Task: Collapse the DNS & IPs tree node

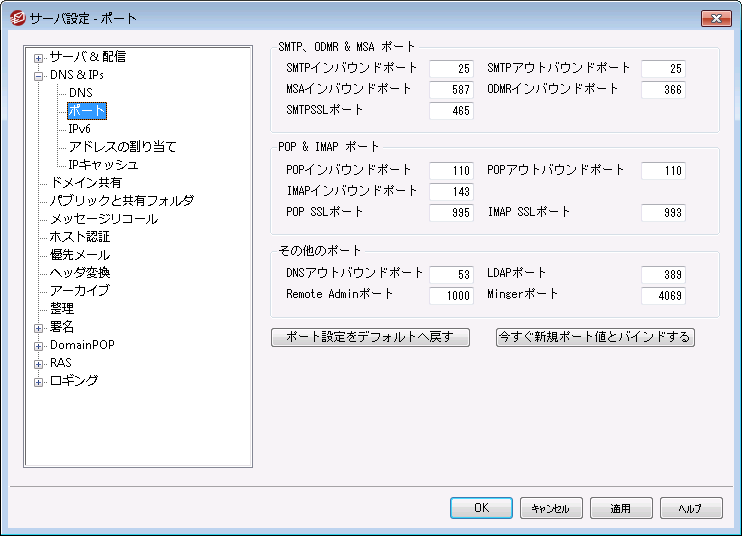Action: (x=39, y=75)
